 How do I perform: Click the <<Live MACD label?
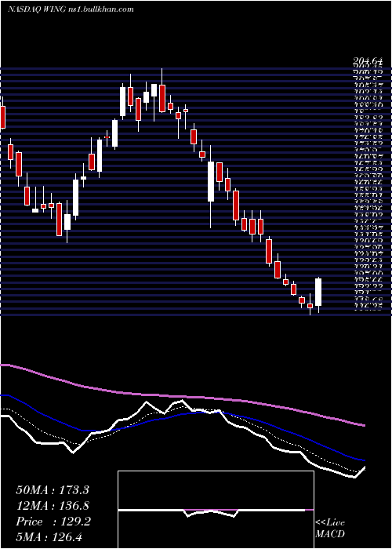[330, 529]
